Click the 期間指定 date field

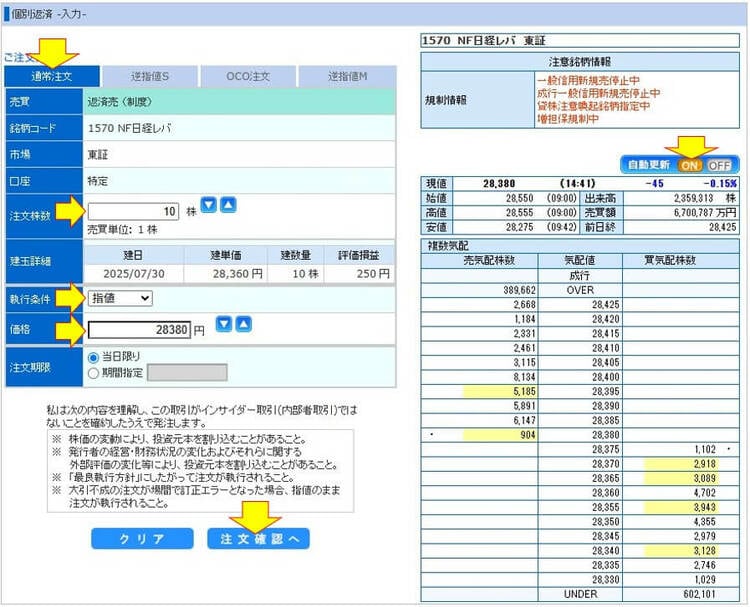[x=187, y=373]
